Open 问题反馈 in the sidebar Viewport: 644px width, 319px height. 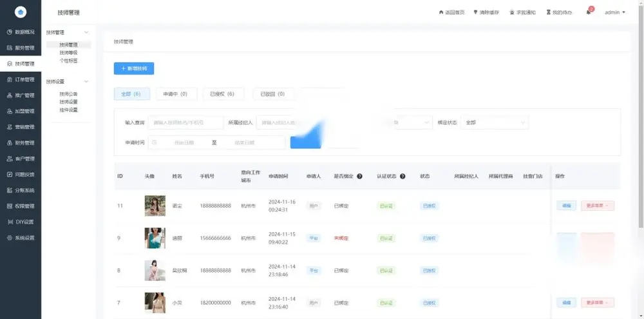[x=21, y=174]
